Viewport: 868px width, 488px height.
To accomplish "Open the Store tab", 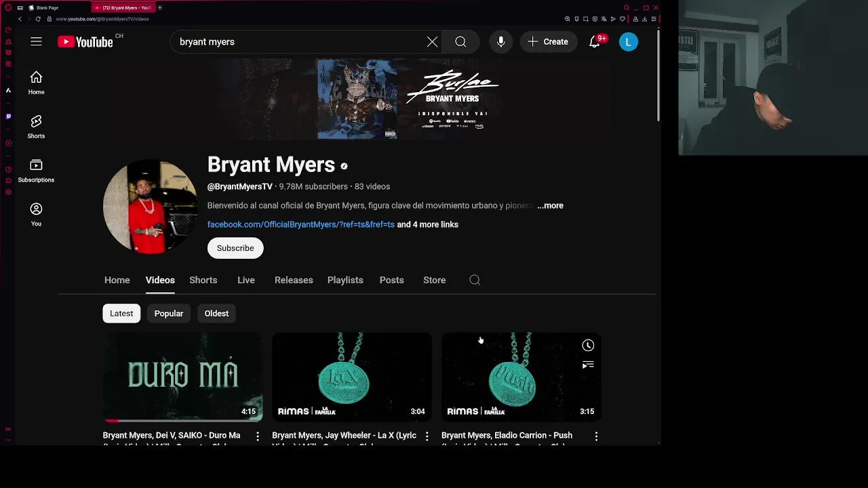I will point(435,280).
